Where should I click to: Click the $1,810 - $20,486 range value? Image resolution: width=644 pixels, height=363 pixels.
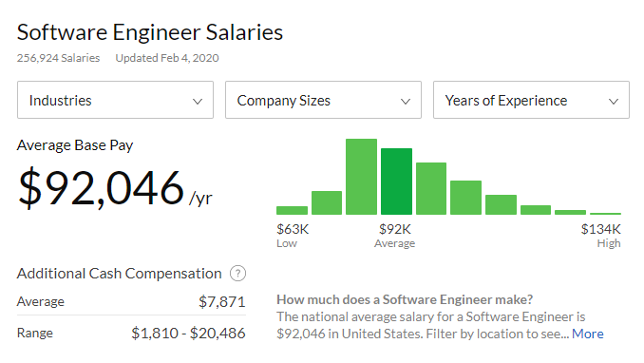pyautogui.click(x=188, y=333)
